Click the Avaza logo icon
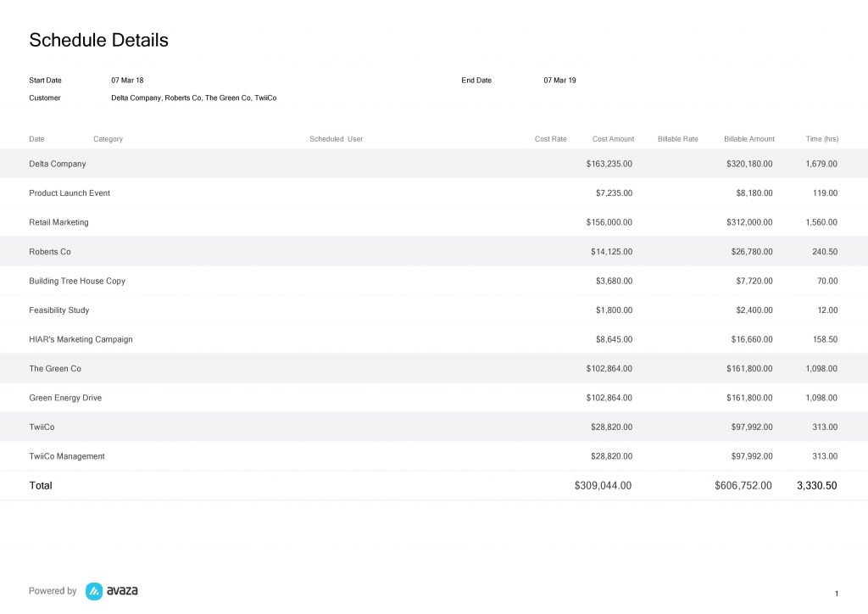Viewport: 868px width, 614px height. [x=94, y=591]
